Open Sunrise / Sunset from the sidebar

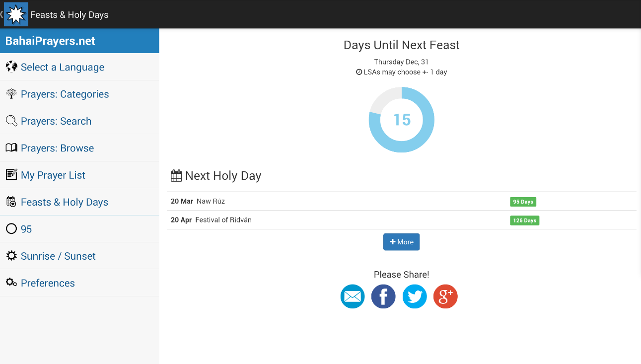[x=58, y=256]
